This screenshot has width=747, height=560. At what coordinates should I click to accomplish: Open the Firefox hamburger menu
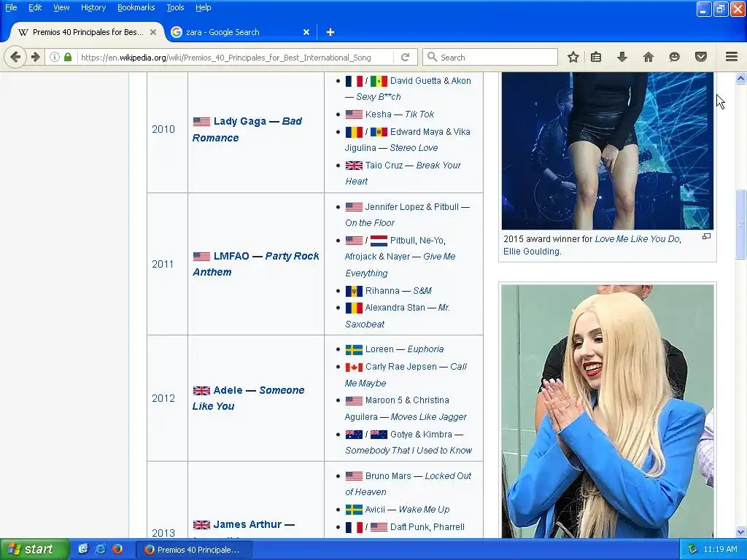point(732,57)
